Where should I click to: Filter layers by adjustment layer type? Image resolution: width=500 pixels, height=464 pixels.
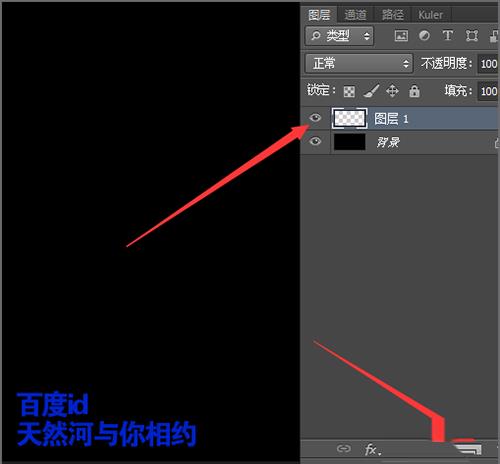[424, 35]
